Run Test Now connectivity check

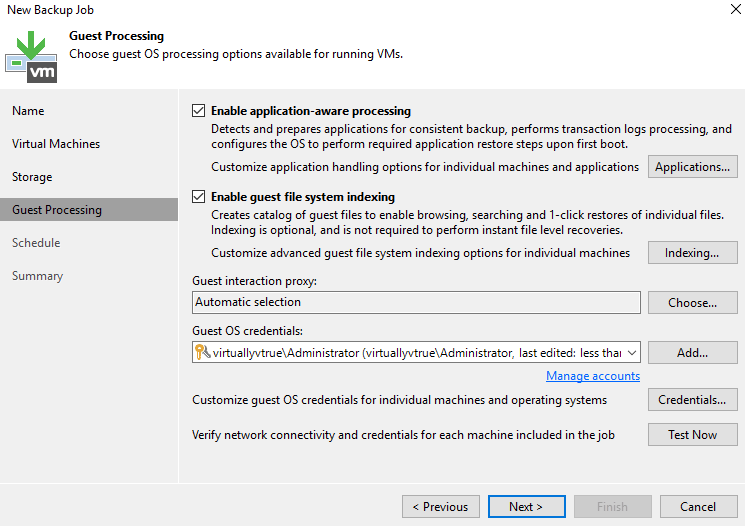pos(693,435)
